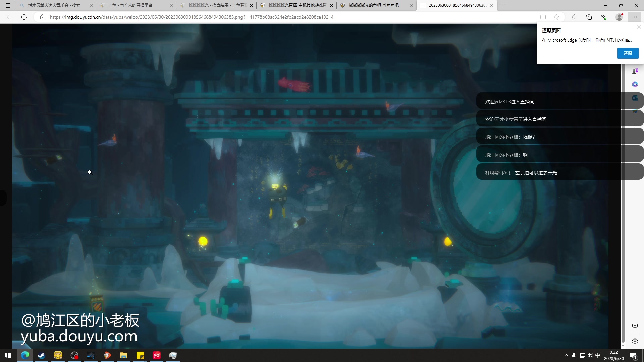The width and height of the screenshot is (644, 362).
Task: Open the profile avatar menu
Action: (620, 17)
